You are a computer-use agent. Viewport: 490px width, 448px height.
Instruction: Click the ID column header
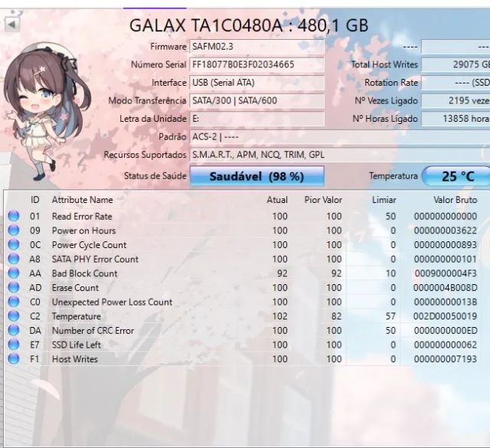35,200
